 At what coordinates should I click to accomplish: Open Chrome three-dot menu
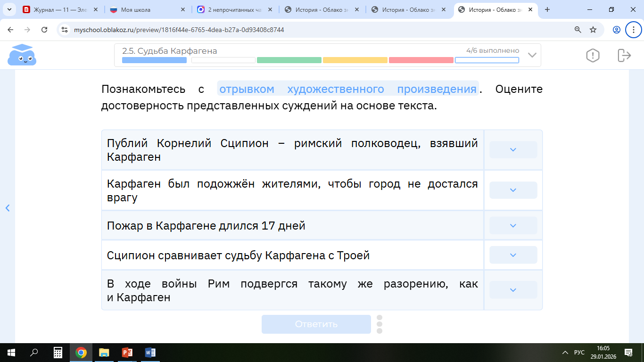pos(633,30)
